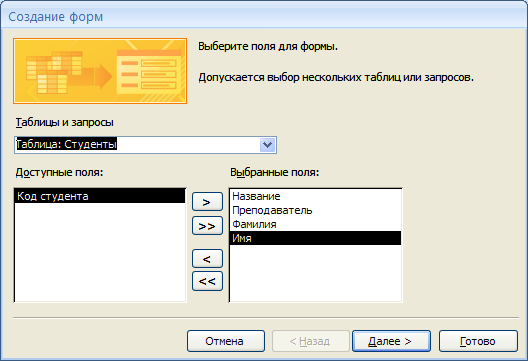
Task: Click the Таблица: Студенты combo box field
Action: tap(145, 145)
